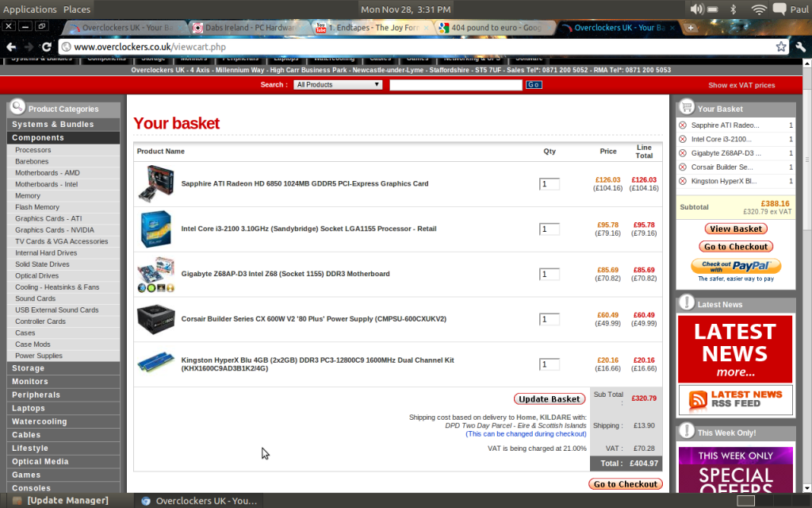This screenshot has width=812, height=508.
Task: Click the site search text box
Action: (455, 85)
